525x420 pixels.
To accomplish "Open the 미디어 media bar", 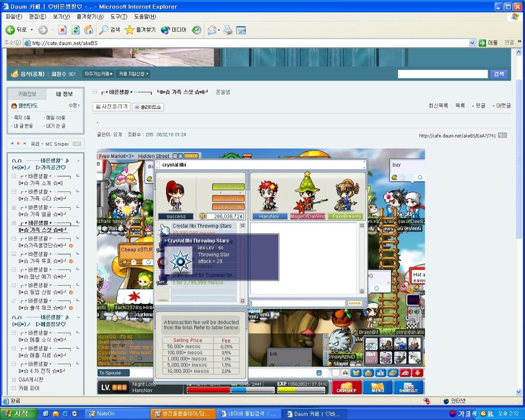I will click(173, 30).
